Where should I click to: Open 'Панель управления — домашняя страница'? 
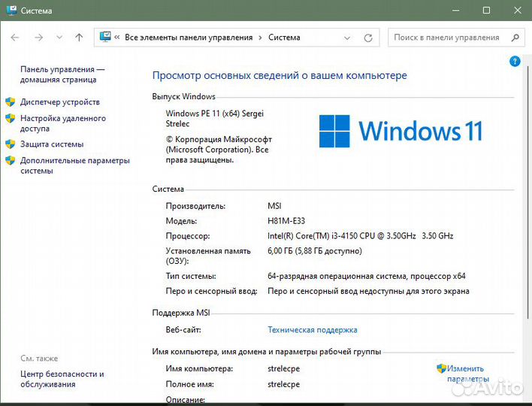(x=62, y=74)
